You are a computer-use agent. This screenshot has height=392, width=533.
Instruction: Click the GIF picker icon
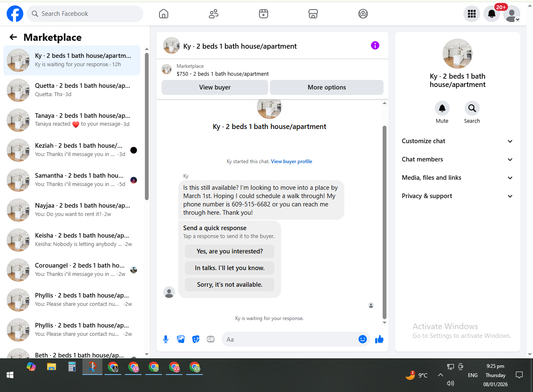point(211,339)
